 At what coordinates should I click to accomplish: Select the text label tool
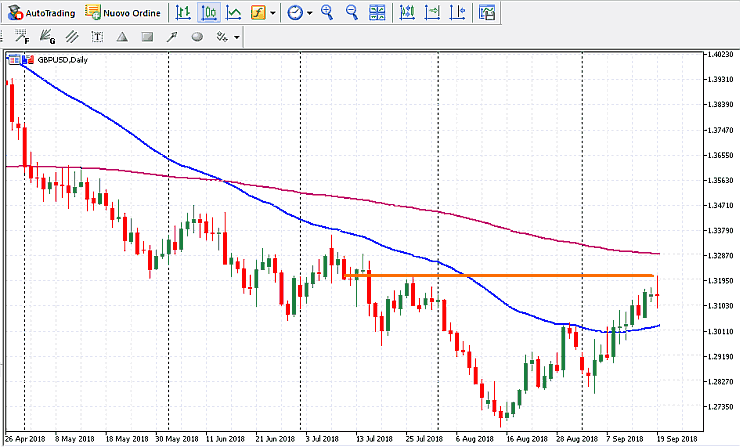click(96, 37)
